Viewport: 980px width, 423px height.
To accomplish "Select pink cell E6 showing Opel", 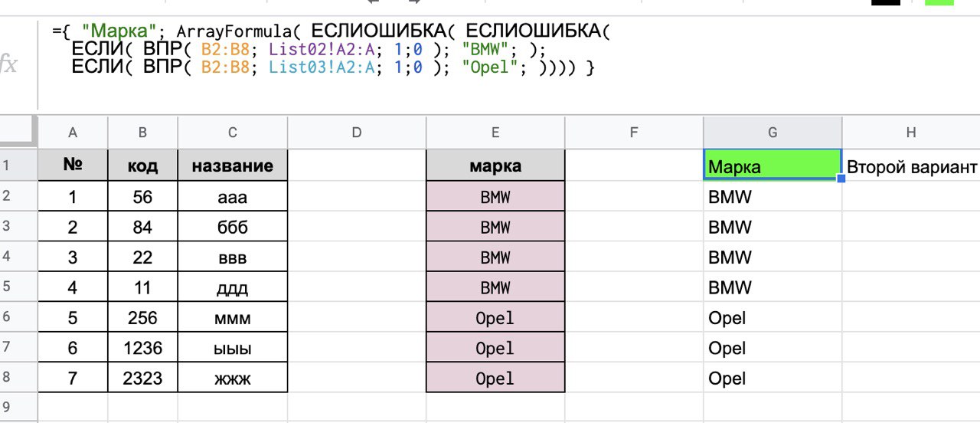I will (x=495, y=317).
